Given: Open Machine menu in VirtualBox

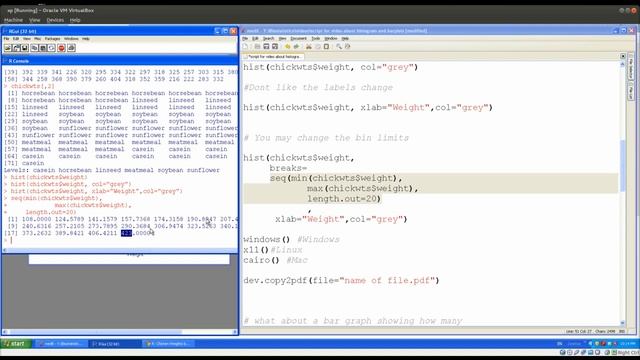Looking at the screenshot, I should (x=13, y=20).
